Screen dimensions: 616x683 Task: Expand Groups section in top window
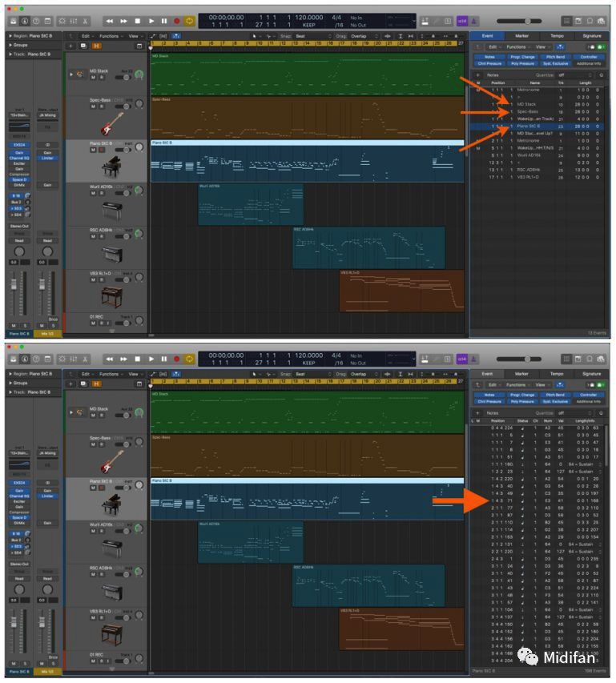[11, 45]
